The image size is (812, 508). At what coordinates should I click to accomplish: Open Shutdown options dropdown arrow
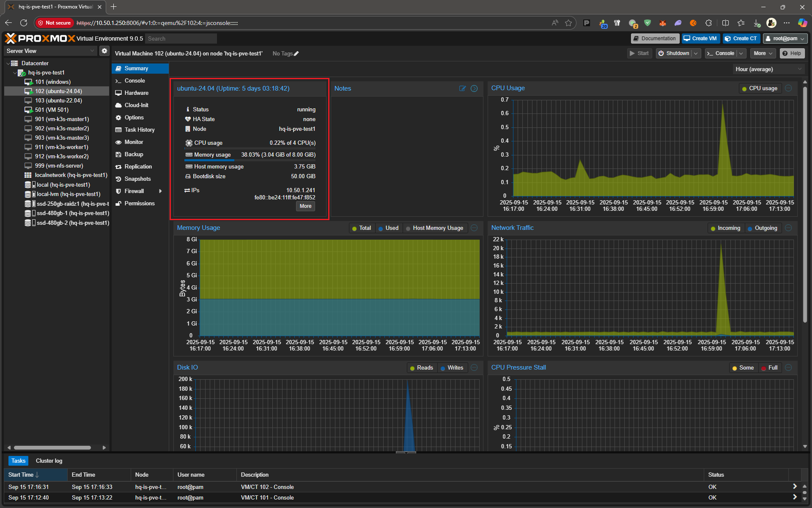pos(696,53)
